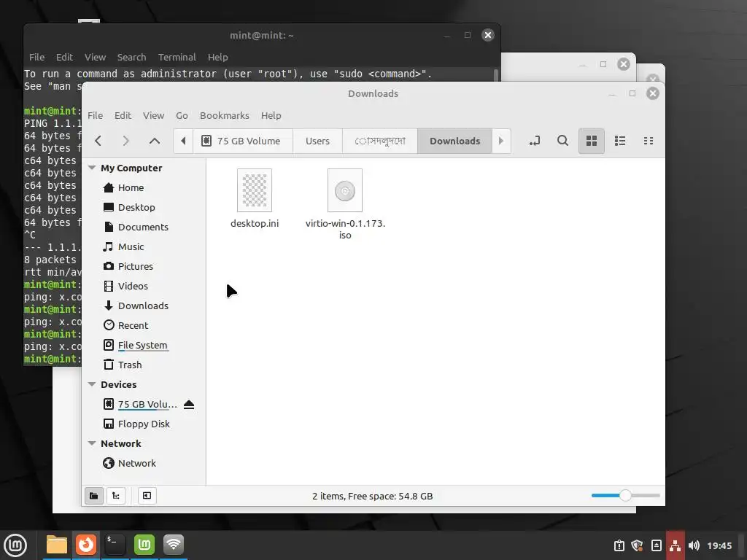The image size is (747, 560).
Task: Select 75 GB Volume device in sidebar
Action: coord(147,404)
